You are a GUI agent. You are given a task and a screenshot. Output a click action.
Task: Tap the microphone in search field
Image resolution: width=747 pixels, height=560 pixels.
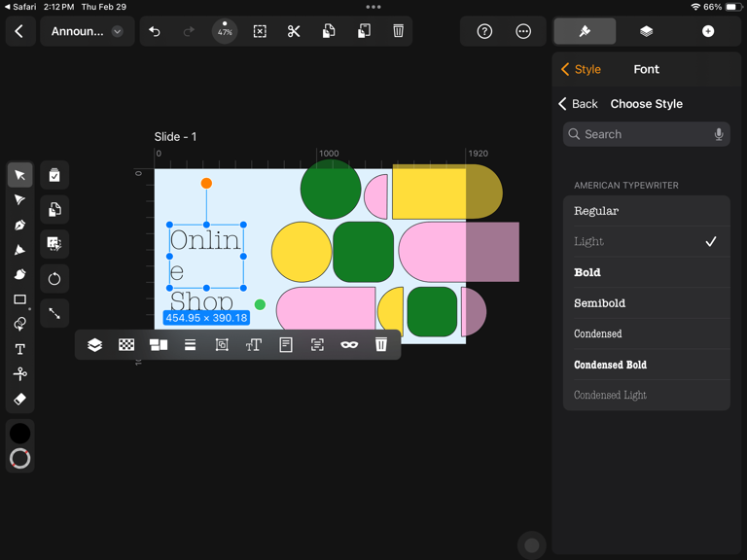click(x=719, y=134)
